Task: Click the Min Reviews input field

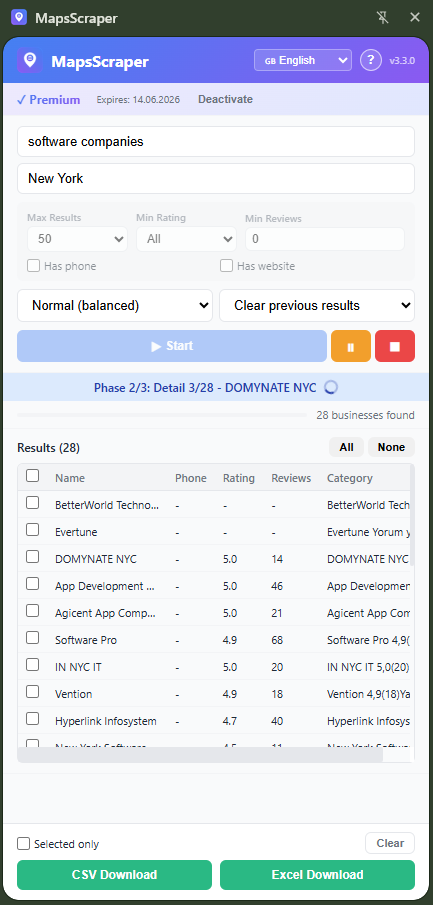Action: tap(325, 239)
